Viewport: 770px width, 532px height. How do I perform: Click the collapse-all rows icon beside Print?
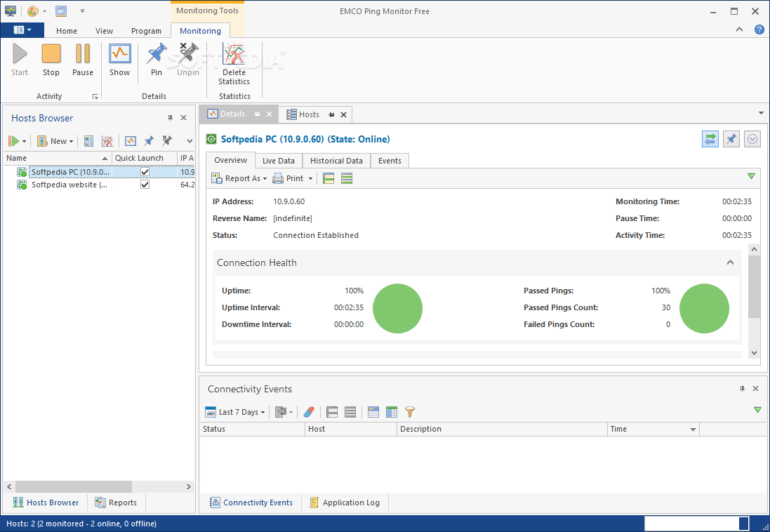tap(347, 179)
